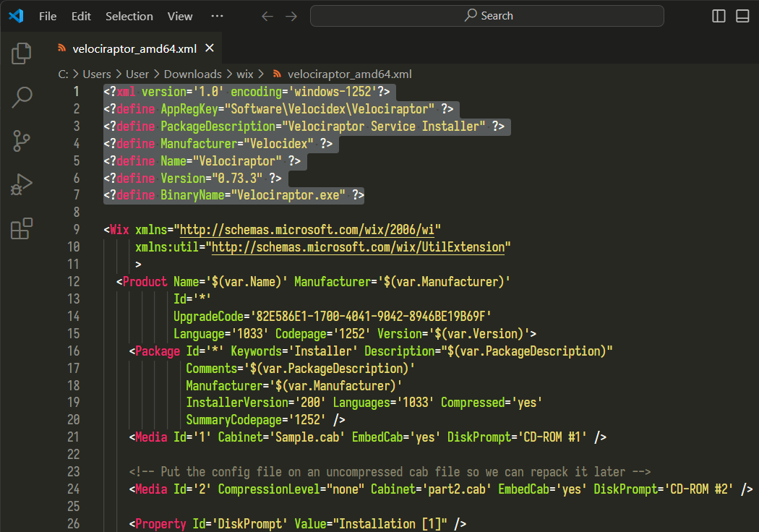Click the back navigation arrow
Screen dimensions: 759x532
[267, 15]
